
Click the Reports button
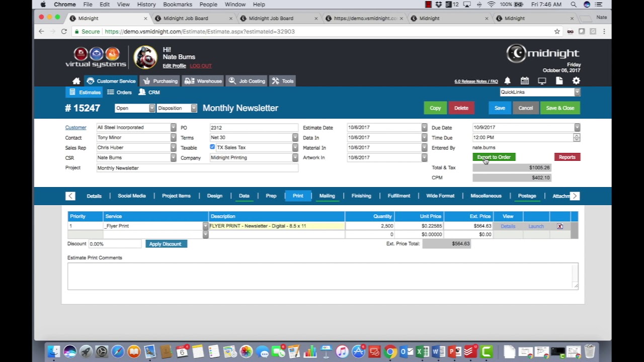pos(567,157)
